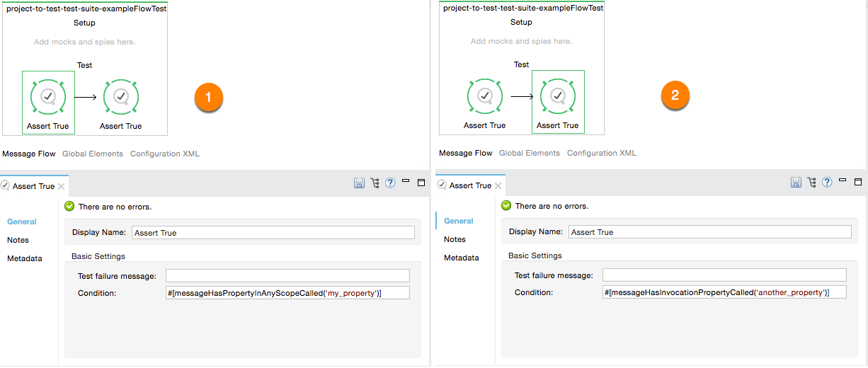
Task: Open the help question-mark icon in panel 1
Action: coord(390,183)
